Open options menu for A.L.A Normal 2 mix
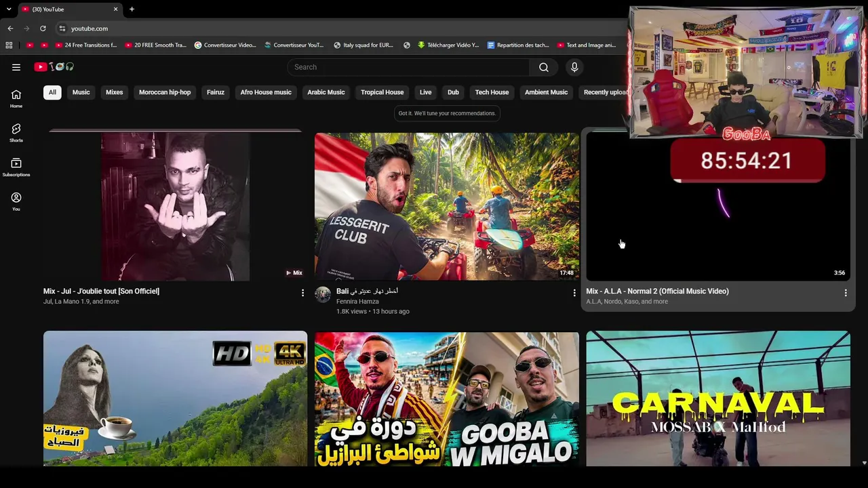The height and width of the screenshot is (488, 868). pyautogui.click(x=846, y=293)
